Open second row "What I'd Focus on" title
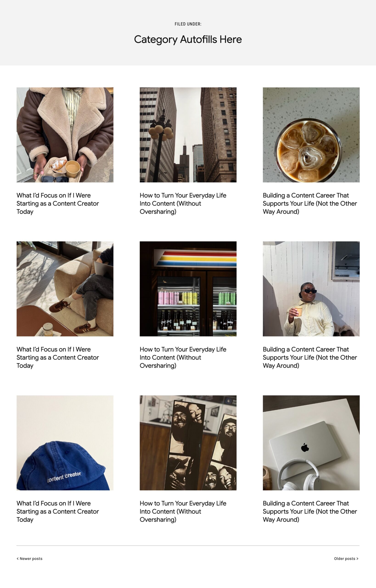 pyautogui.click(x=58, y=357)
